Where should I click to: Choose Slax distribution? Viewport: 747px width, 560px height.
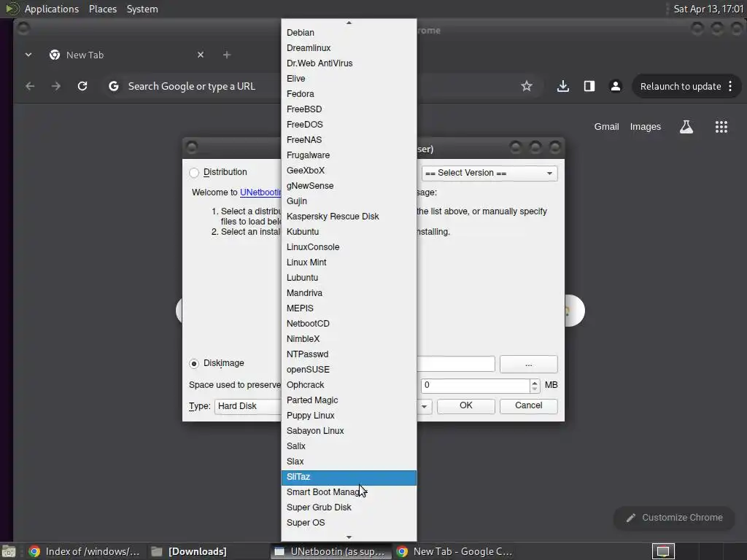[349, 462]
